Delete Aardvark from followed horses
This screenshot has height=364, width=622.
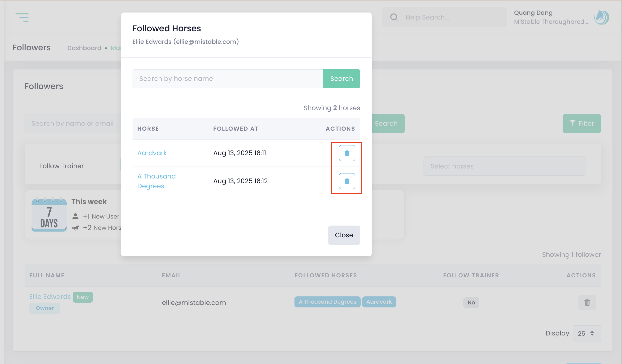click(x=347, y=153)
